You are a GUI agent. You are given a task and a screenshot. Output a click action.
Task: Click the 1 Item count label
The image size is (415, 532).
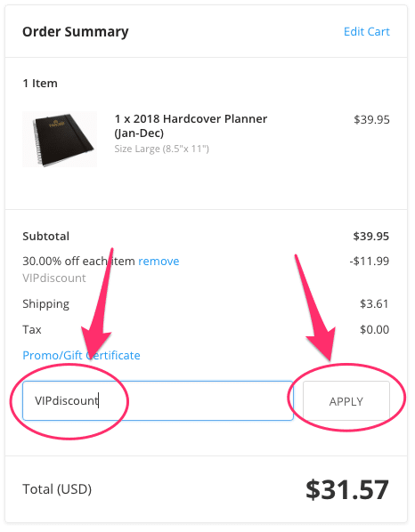[x=40, y=83]
